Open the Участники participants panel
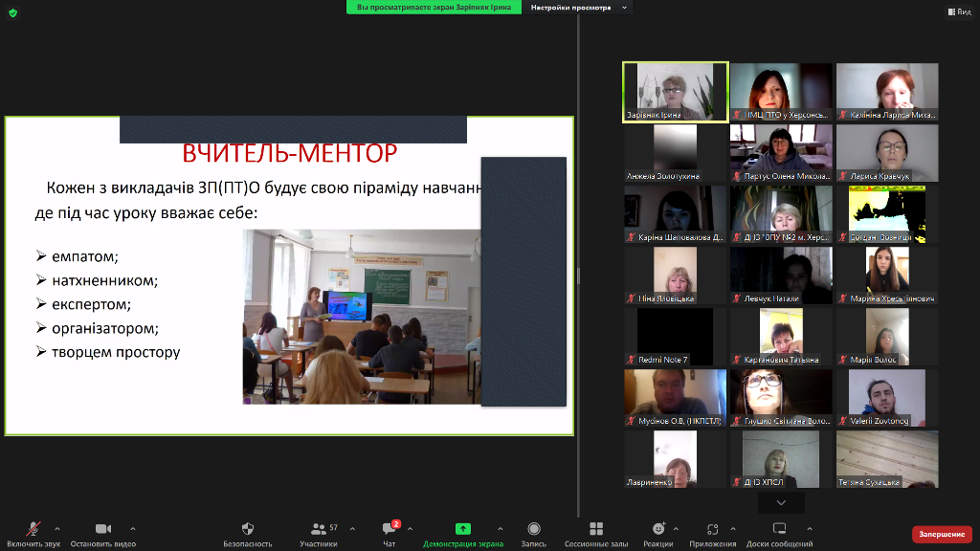 coord(319,529)
